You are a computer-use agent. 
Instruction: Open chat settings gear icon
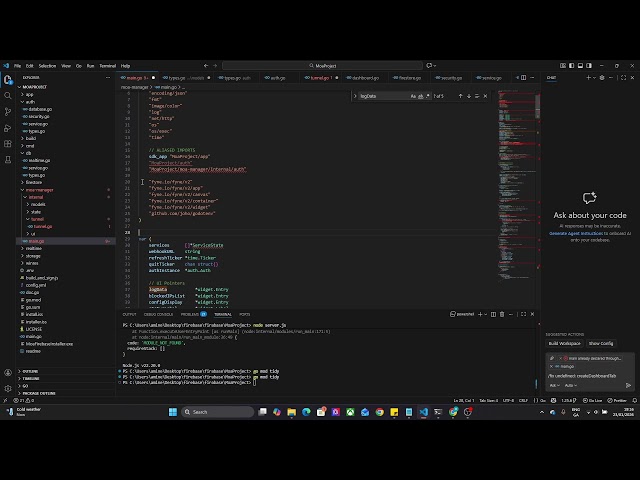click(x=602, y=78)
